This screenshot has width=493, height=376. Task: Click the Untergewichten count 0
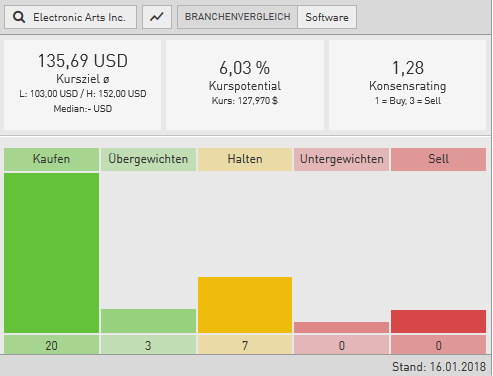342,345
